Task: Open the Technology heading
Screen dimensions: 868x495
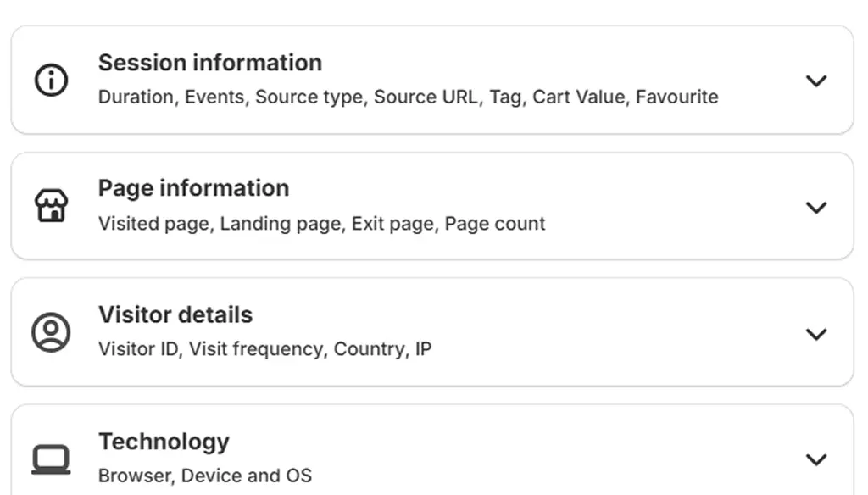Action: coord(164,442)
